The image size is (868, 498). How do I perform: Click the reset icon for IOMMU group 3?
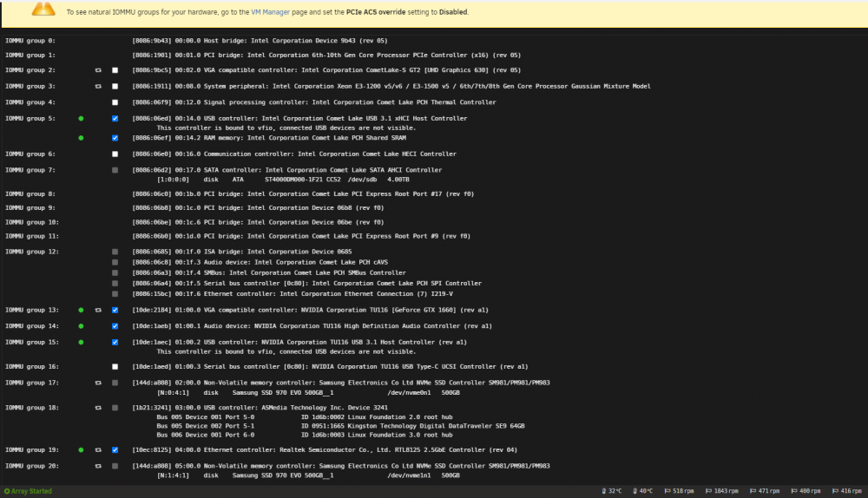[x=98, y=86]
